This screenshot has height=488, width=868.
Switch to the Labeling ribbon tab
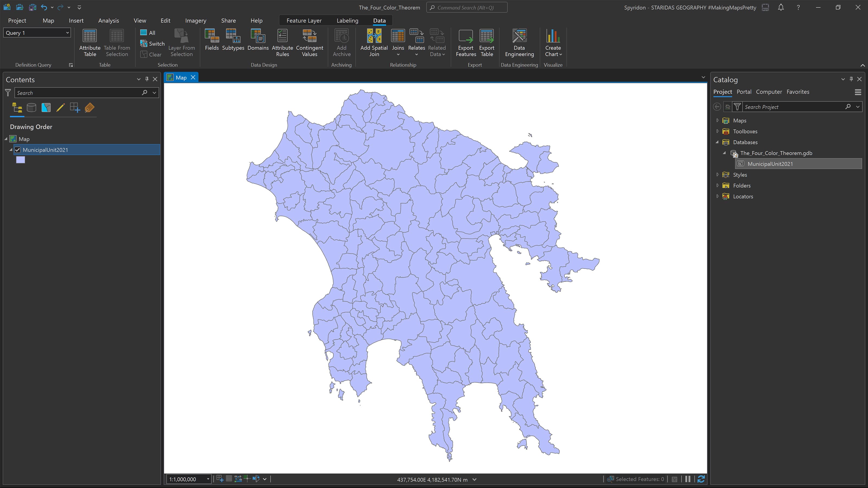click(347, 20)
